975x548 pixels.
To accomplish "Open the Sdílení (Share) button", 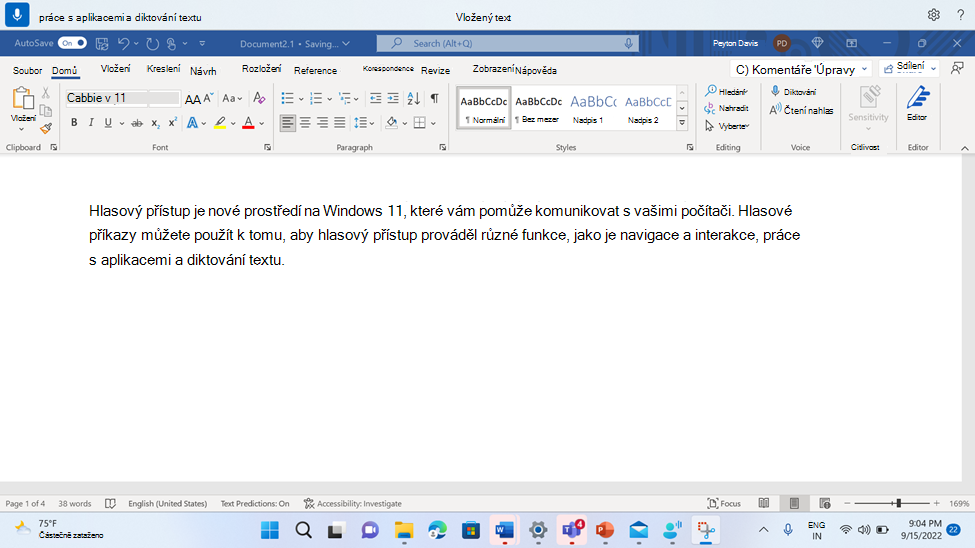I will (910, 68).
